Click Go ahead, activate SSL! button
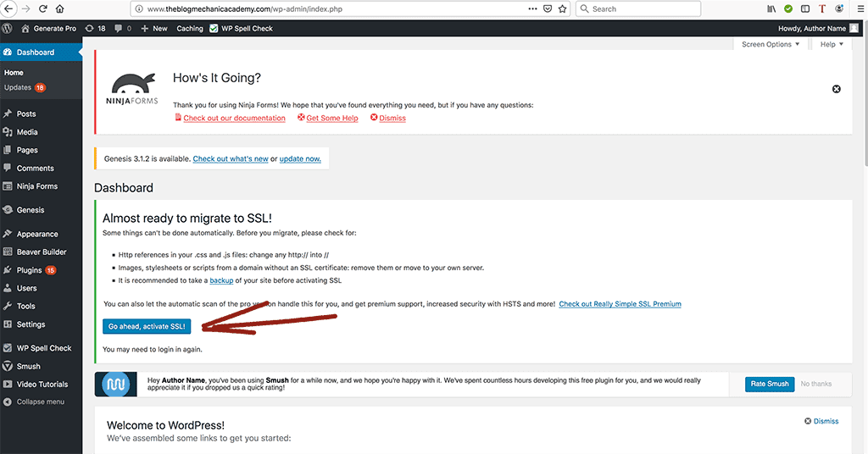This screenshot has height=454, width=868. tap(147, 326)
